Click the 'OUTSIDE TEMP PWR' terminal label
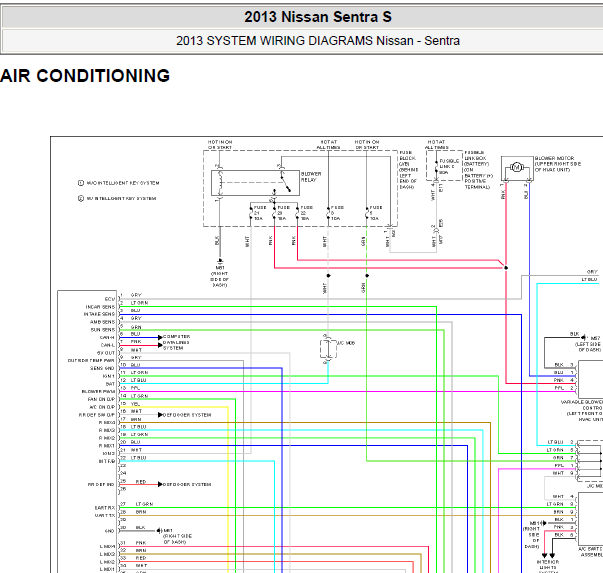The width and height of the screenshot is (603, 573). coord(91,361)
